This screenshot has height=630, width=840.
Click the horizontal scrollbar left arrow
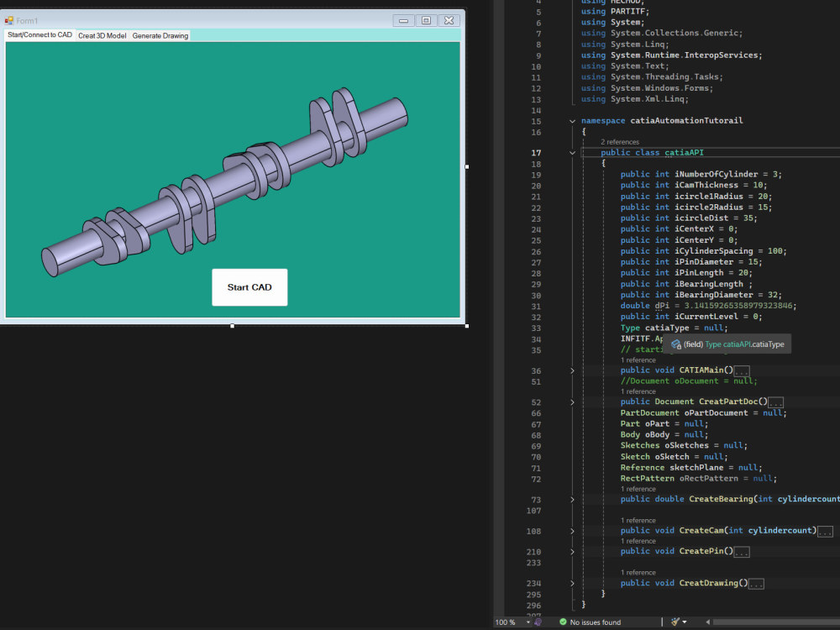coord(708,622)
